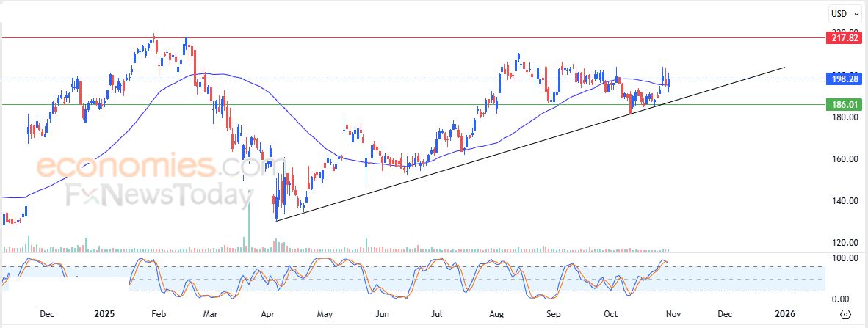Click the blue 198.28 current price label

(842, 79)
